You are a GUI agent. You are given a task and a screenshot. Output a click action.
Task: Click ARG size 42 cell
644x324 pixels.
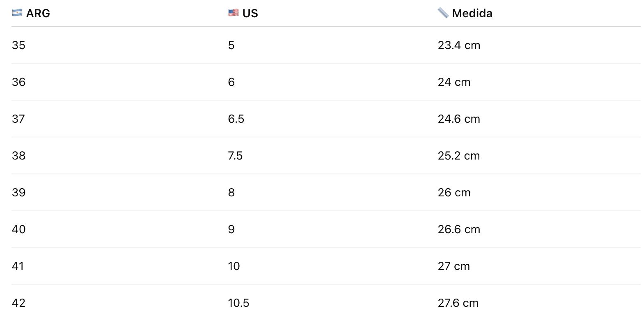click(18, 303)
